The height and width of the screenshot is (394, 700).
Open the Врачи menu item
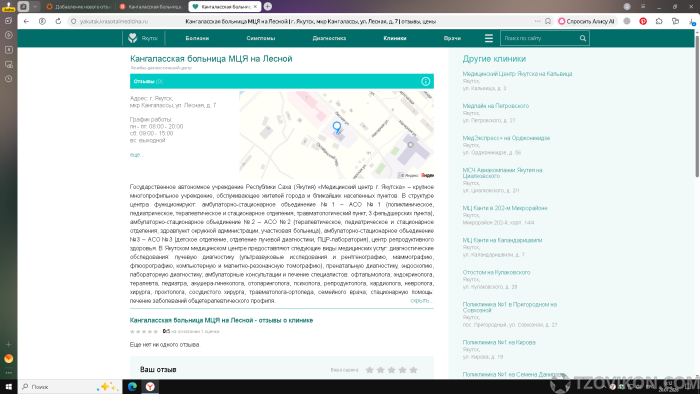[452, 38]
